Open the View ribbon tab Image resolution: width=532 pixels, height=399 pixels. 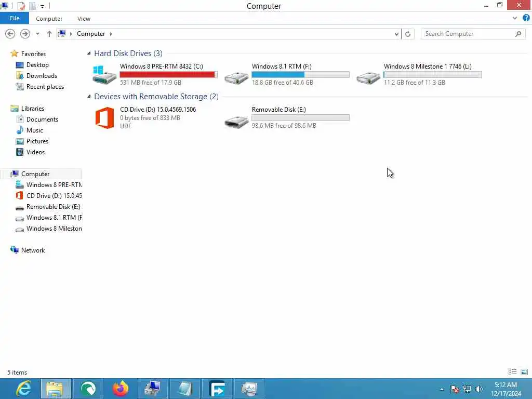click(x=84, y=19)
